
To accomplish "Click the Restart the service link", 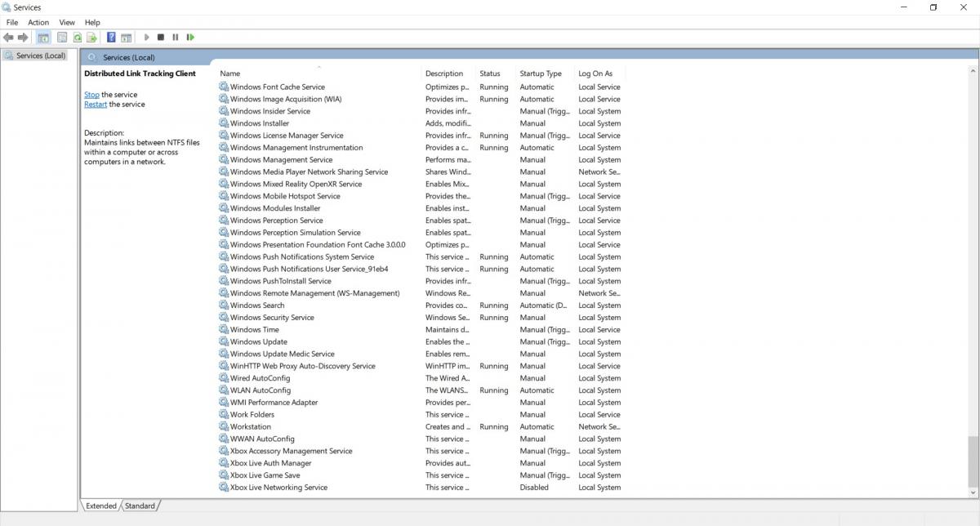I will pos(96,105).
